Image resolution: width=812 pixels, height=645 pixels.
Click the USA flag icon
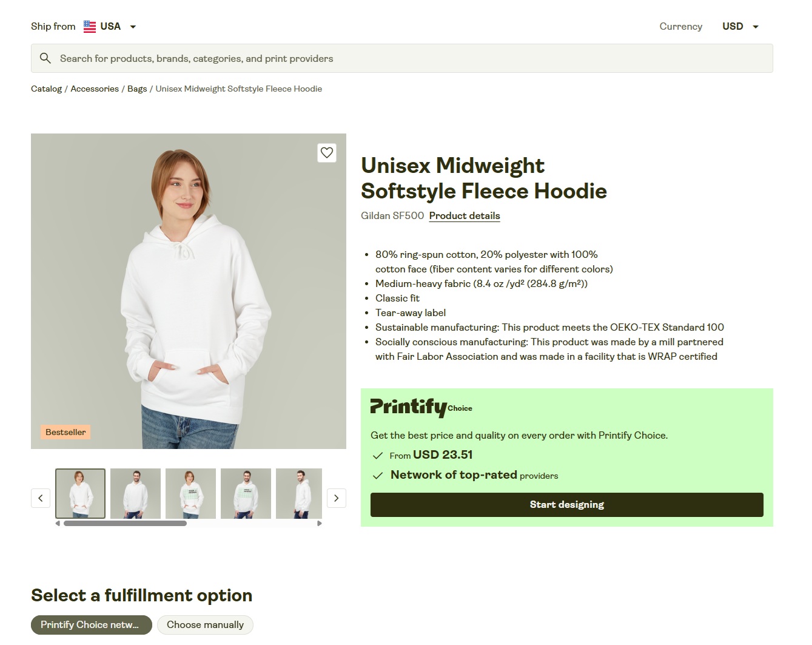pos(90,27)
